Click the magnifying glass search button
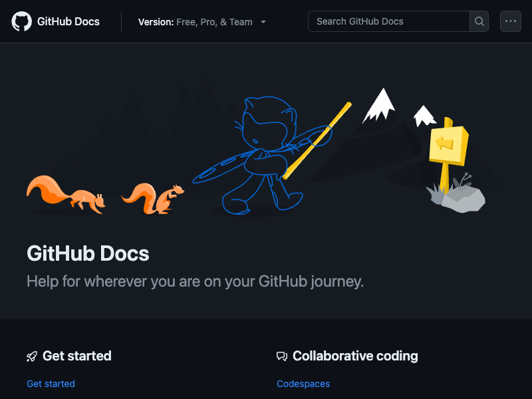Image resolution: width=532 pixels, height=399 pixels. [x=479, y=21]
